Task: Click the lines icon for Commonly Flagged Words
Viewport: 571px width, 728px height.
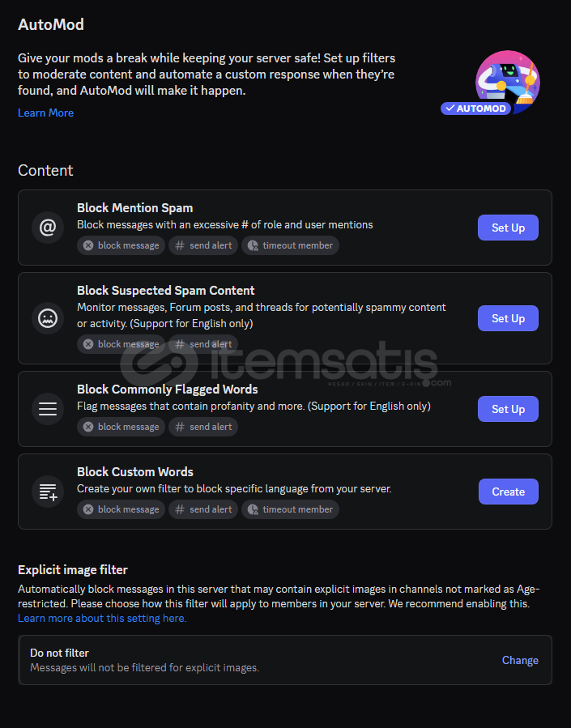Action: tap(47, 409)
